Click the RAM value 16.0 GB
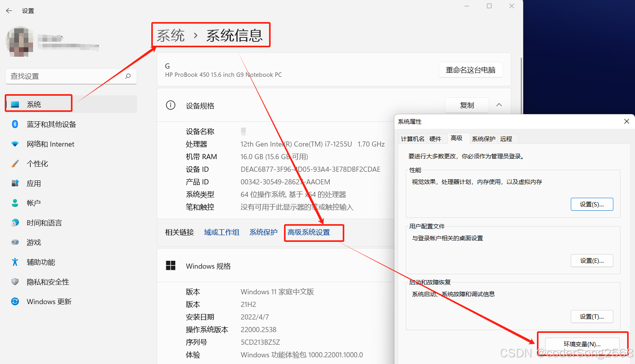This screenshot has width=635, height=364. pyautogui.click(x=274, y=157)
